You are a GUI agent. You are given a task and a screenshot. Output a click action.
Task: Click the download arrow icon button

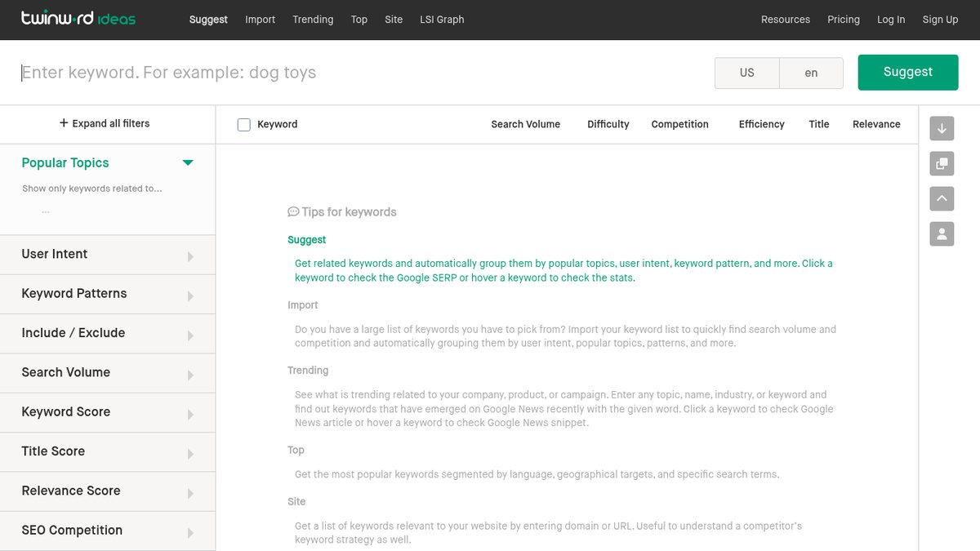coord(942,128)
